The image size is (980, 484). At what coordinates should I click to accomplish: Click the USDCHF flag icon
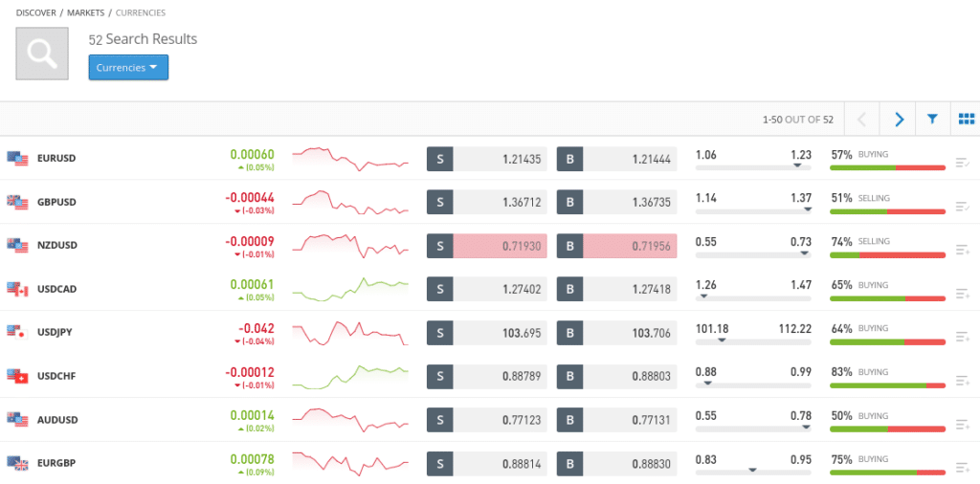pyautogui.click(x=18, y=376)
